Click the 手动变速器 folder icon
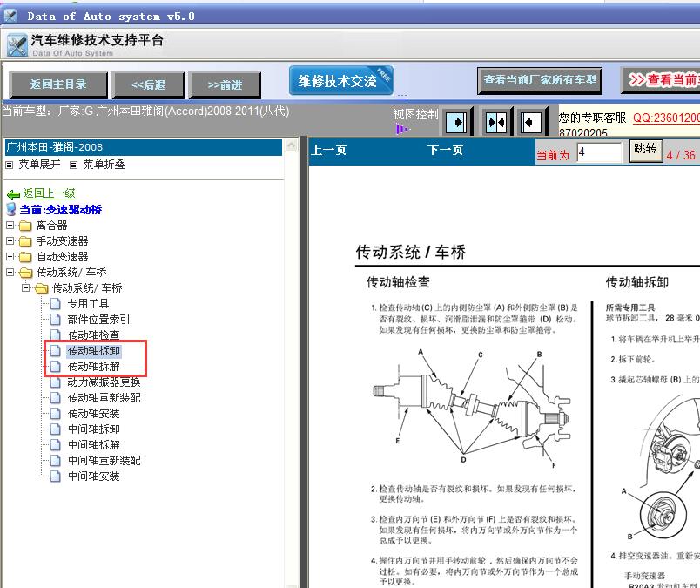Screen dimensions: 700x588 [25, 241]
